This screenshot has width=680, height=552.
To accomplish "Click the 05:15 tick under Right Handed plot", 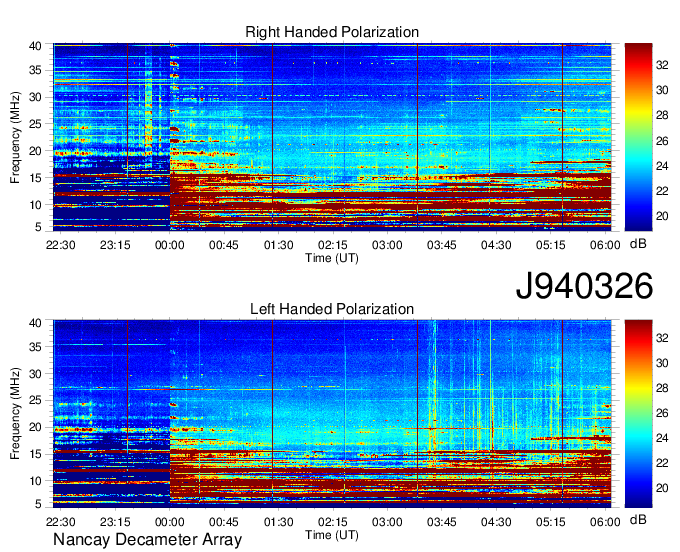I will [550, 245].
